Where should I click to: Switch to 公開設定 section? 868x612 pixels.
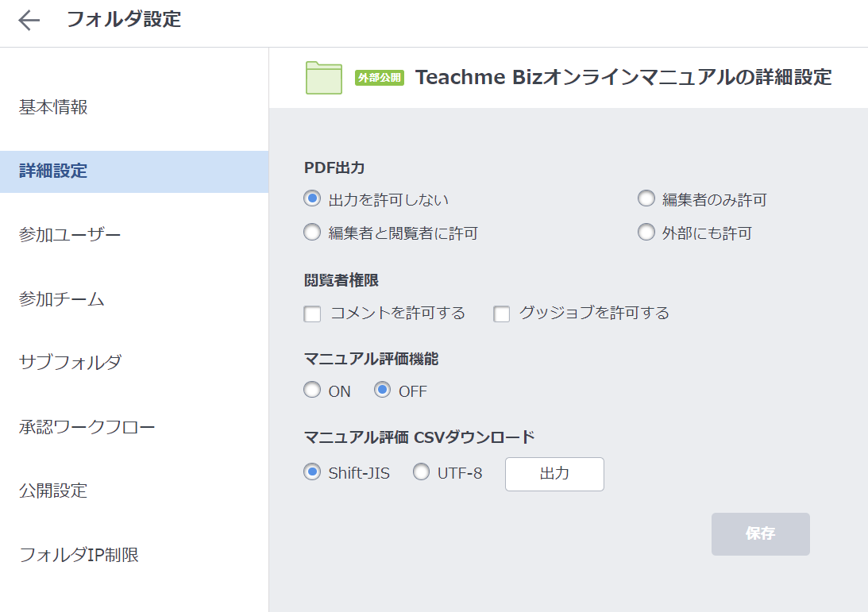53,491
